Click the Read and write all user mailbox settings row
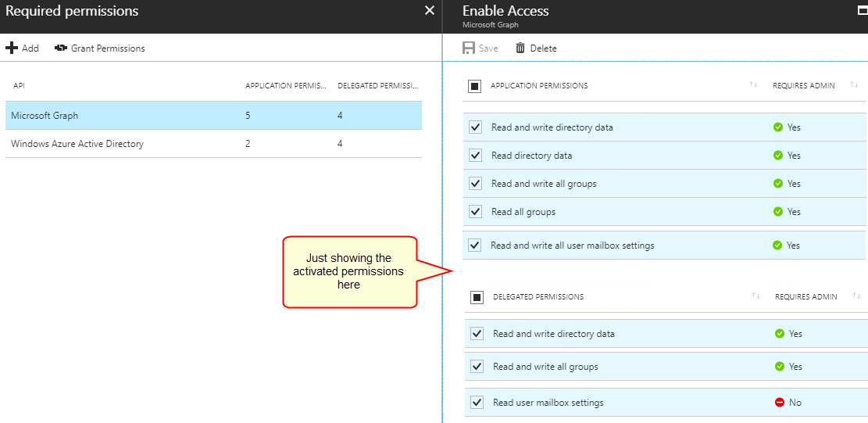The image size is (868, 423). pyautogui.click(x=572, y=246)
